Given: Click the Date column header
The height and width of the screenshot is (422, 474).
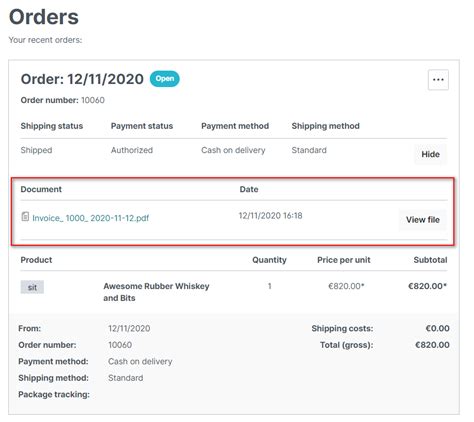Looking at the screenshot, I should (249, 189).
